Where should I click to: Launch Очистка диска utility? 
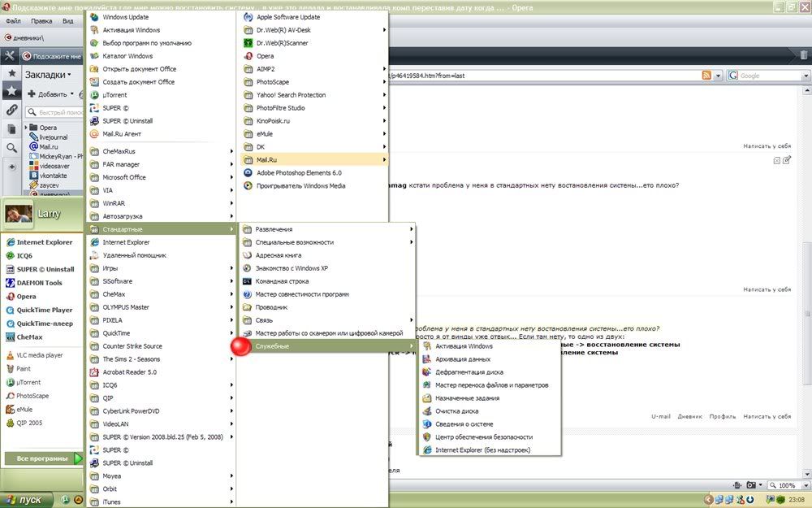(x=456, y=411)
